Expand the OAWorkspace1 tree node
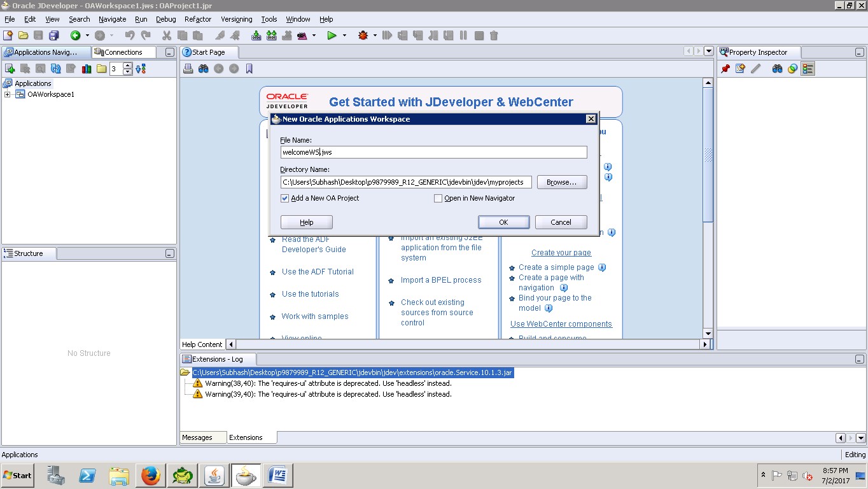Viewport: 868px width, 489px height. 6,94
